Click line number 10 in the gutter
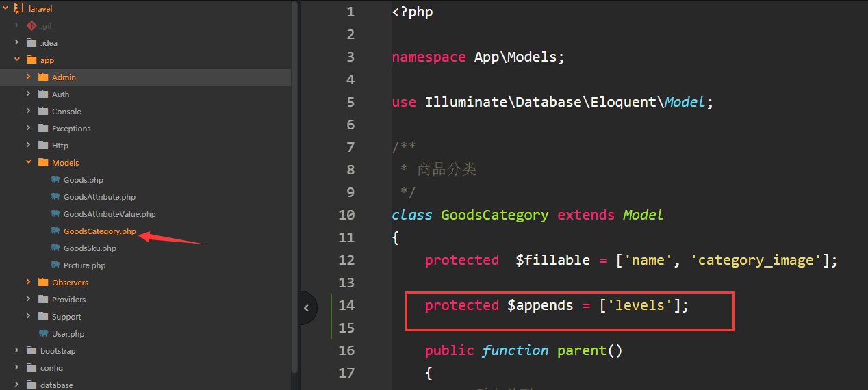Viewport: 868px width, 390px height. [x=347, y=215]
